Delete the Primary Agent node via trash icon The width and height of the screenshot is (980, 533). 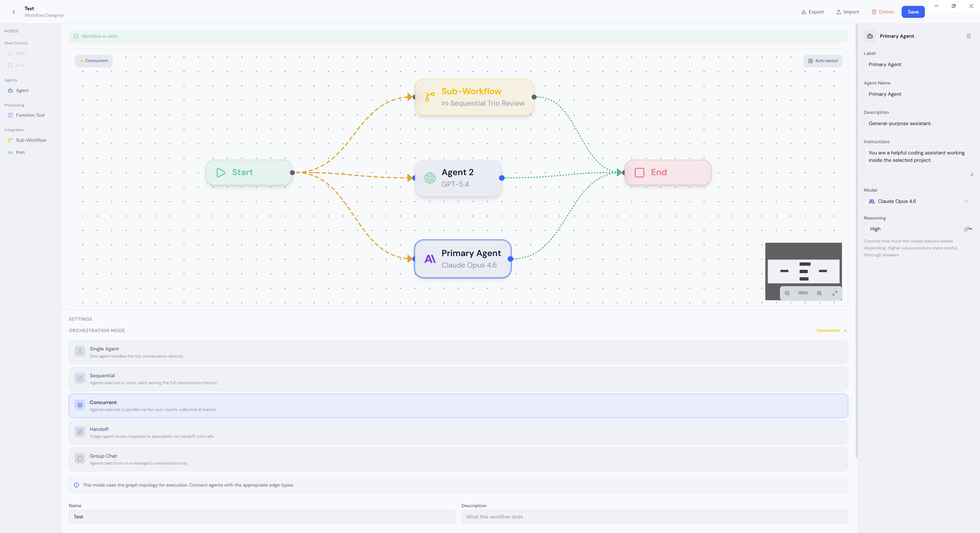(968, 37)
